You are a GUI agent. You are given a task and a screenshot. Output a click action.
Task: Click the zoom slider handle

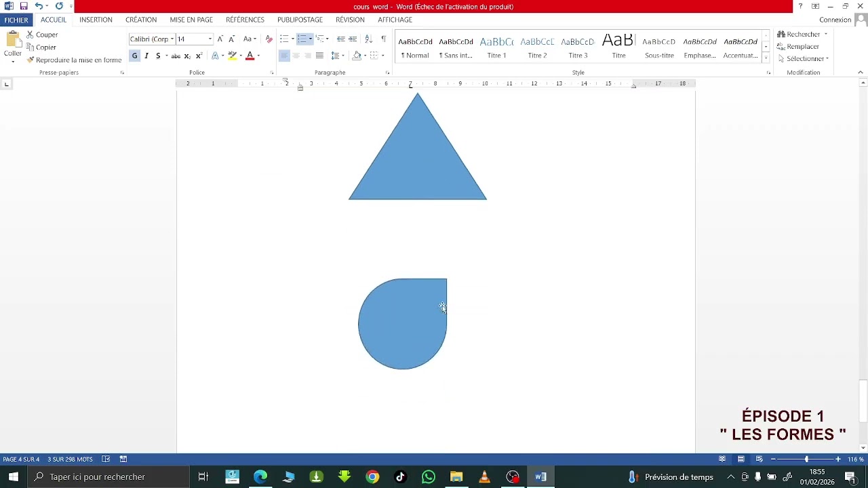click(806, 459)
